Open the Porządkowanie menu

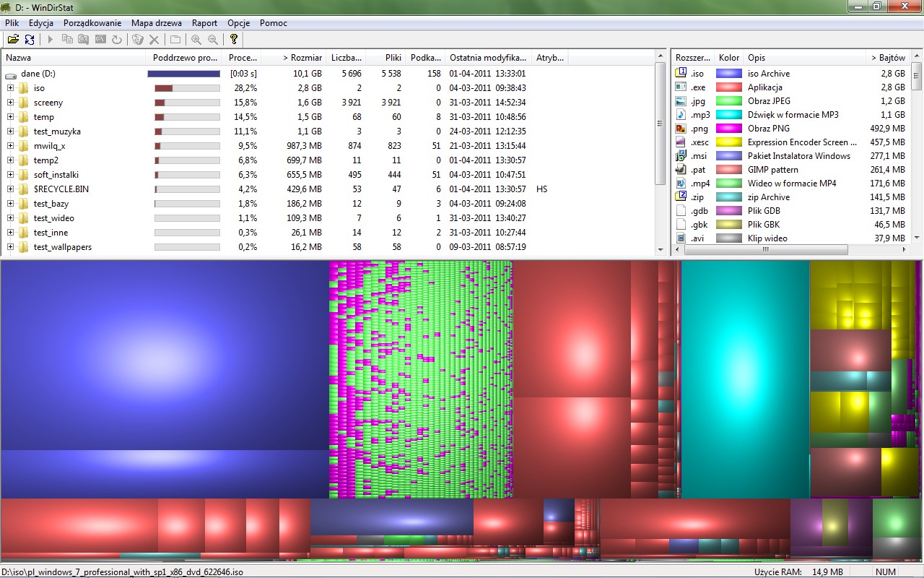[92, 23]
